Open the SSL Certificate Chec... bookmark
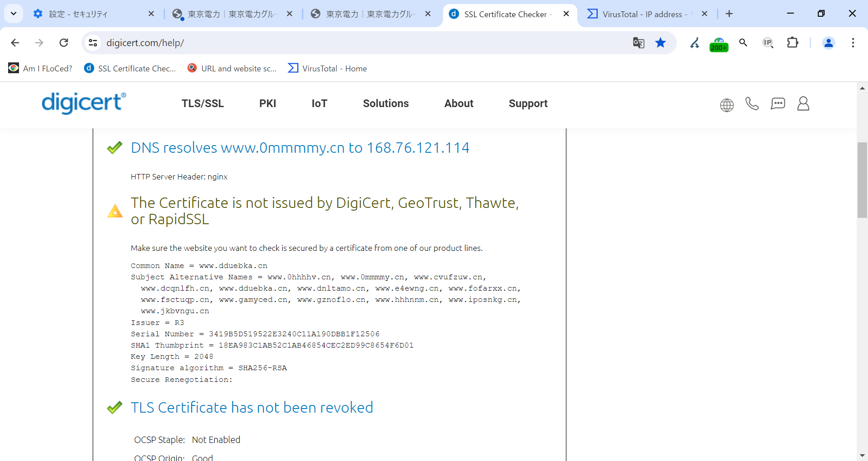This screenshot has height=461, width=868. click(x=130, y=68)
